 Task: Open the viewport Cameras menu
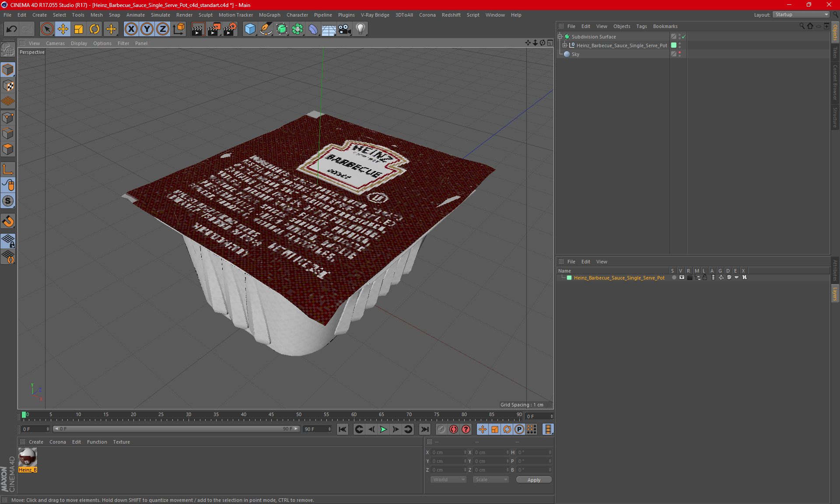(x=55, y=43)
